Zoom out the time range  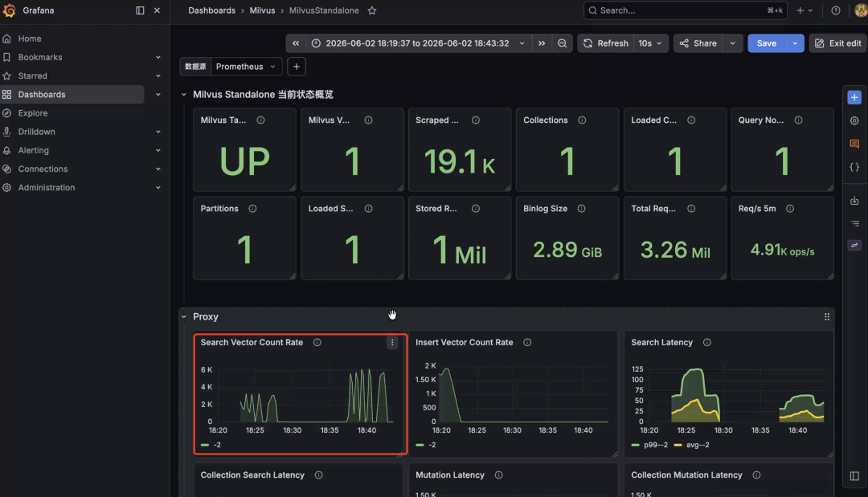click(562, 43)
